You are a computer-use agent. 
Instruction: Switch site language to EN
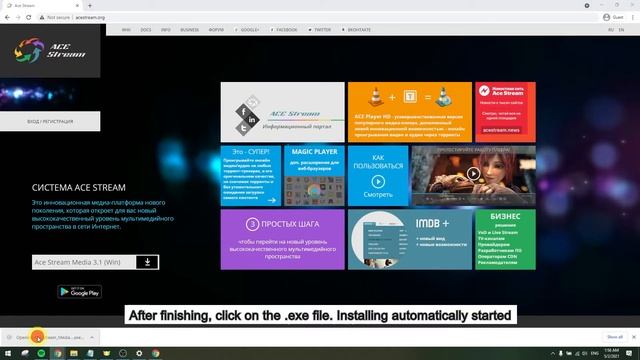click(621, 30)
